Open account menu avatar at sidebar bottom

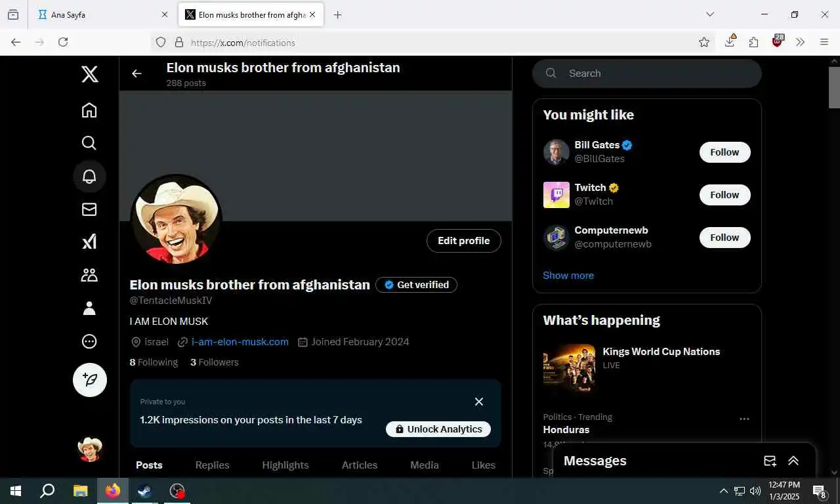click(90, 450)
